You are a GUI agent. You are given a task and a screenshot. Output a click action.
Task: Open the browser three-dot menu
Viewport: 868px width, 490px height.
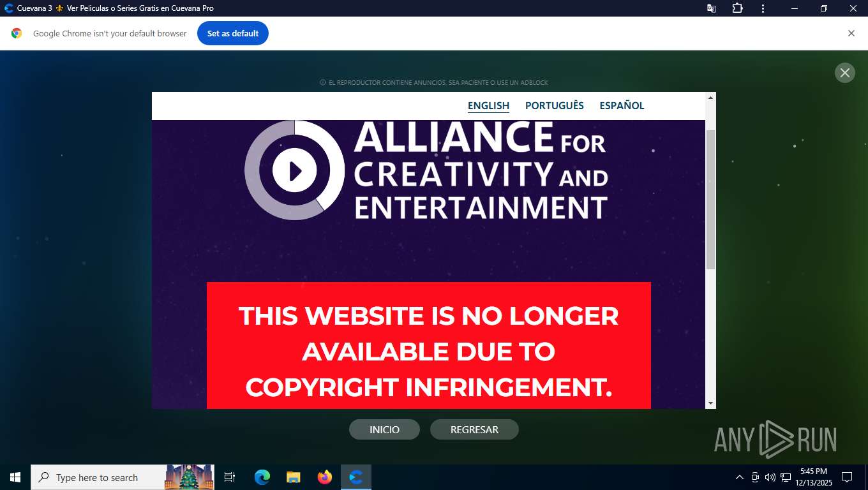(763, 8)
